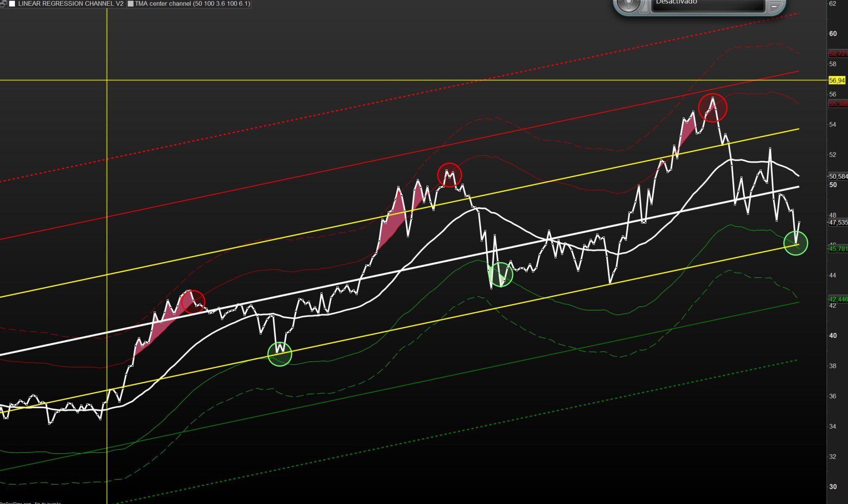
Task: Click the stacked windows icon at top-left
Action: pyautogui.click(x=3, y=4)
